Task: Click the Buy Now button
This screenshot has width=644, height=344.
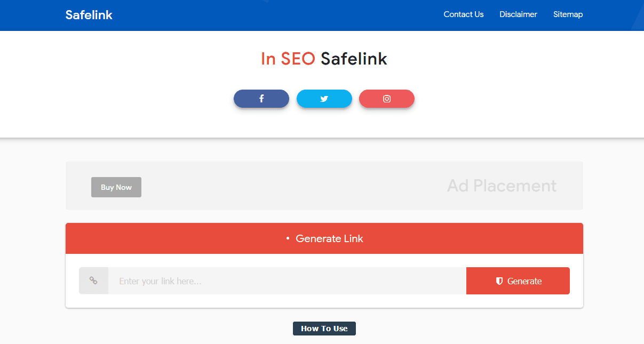Action: [116, 187]
